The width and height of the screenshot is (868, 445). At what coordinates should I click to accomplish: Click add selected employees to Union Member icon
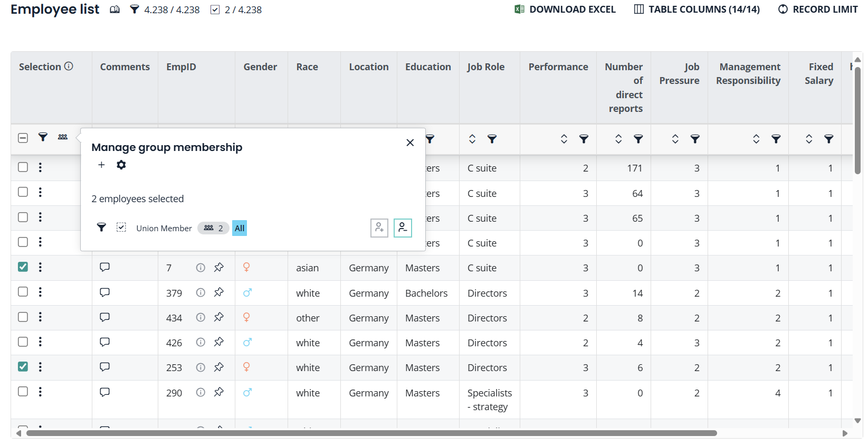(379, 228)
